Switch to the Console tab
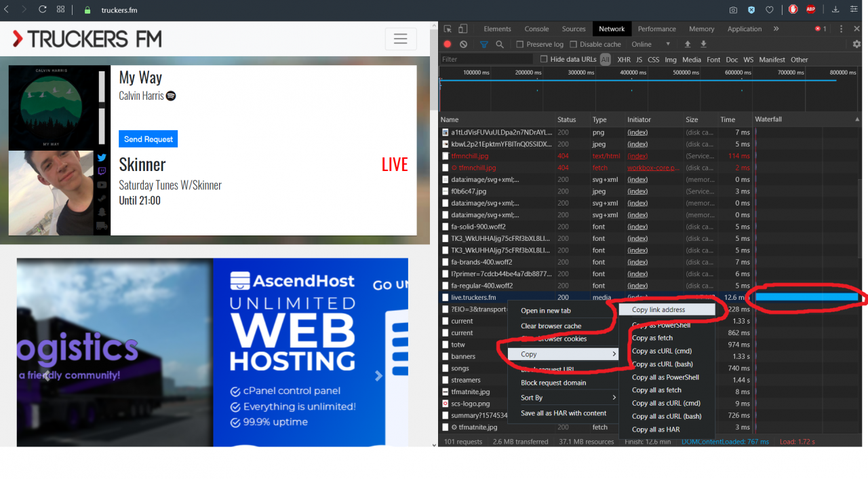 pos(536,29)
